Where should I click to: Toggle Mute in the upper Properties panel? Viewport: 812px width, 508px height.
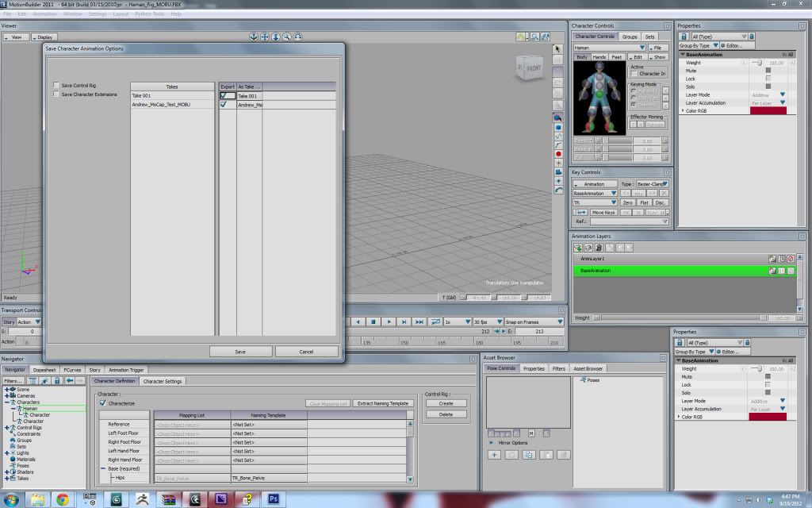click(x=768, y=71)
